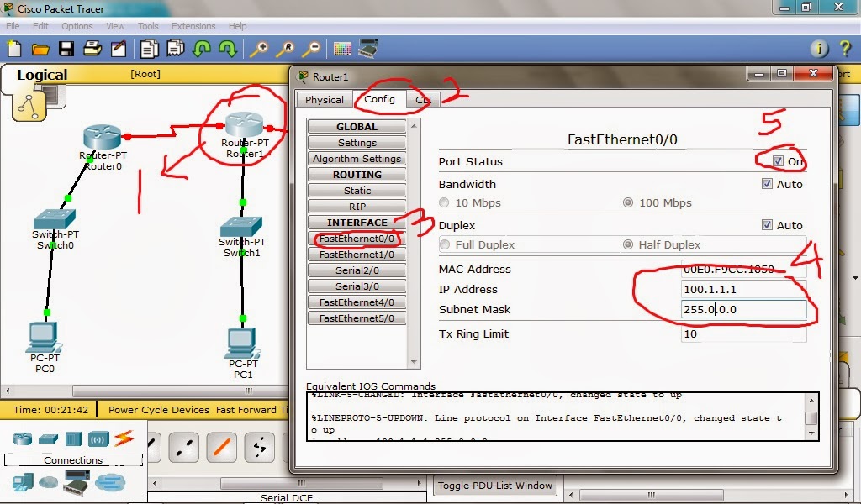Click PC0 in the logical workspace
The image size is (861, 504).
coord(43,337)
